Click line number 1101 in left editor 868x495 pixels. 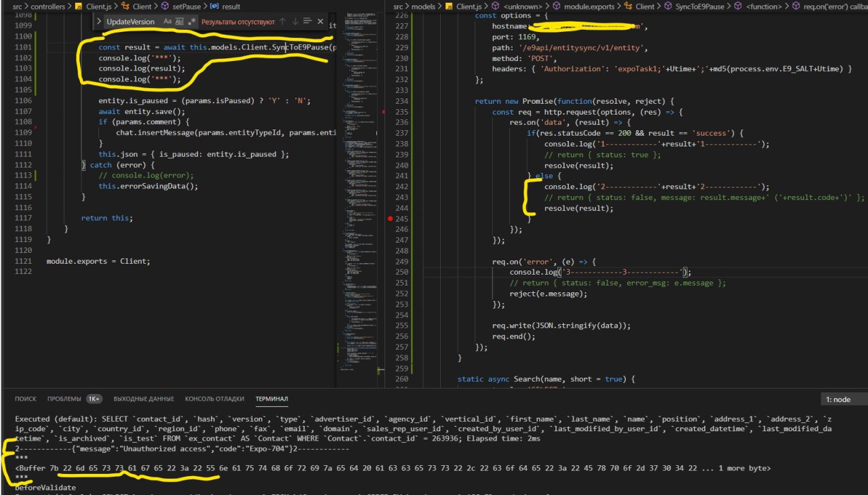click(22, 47)
